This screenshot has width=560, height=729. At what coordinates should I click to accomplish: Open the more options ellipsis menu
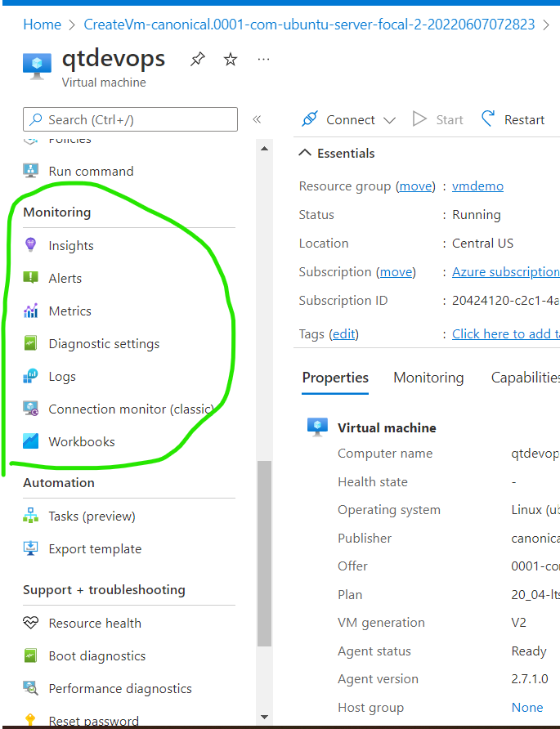click(264, 59)
